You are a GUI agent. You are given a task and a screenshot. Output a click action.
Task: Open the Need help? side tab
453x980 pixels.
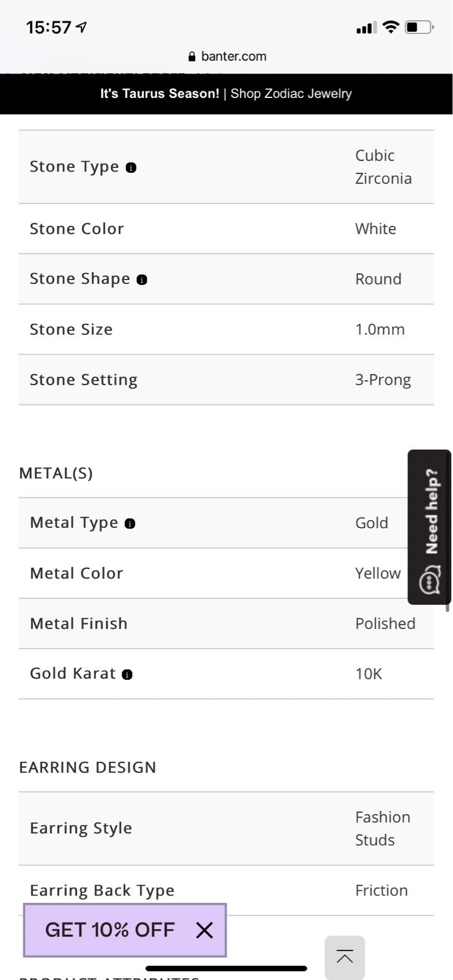pyautogui.click(x=430, y=527)
